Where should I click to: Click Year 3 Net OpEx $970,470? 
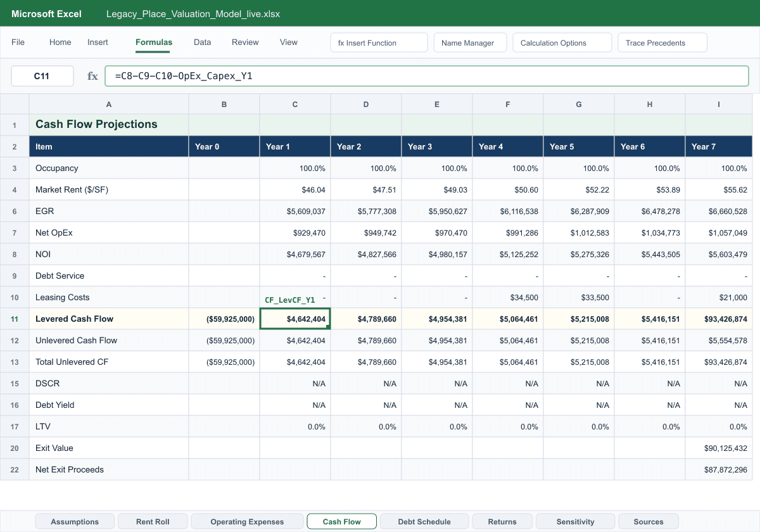437,232
